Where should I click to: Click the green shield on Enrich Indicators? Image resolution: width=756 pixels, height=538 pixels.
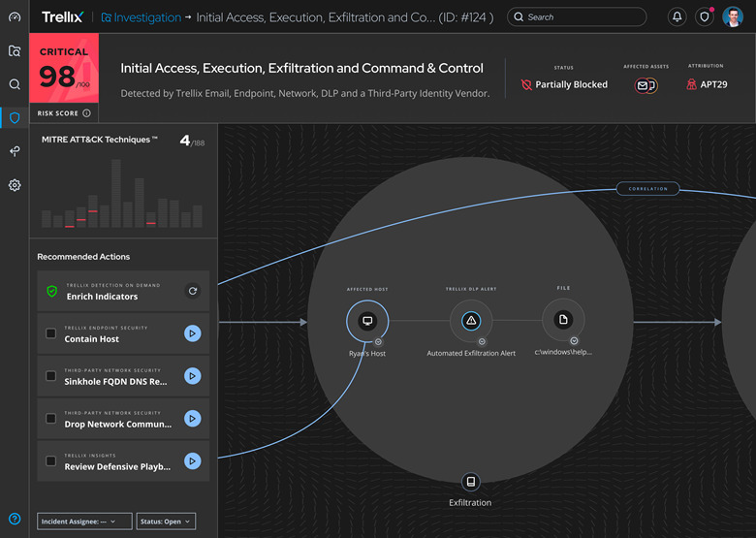(x=51, y=291)
